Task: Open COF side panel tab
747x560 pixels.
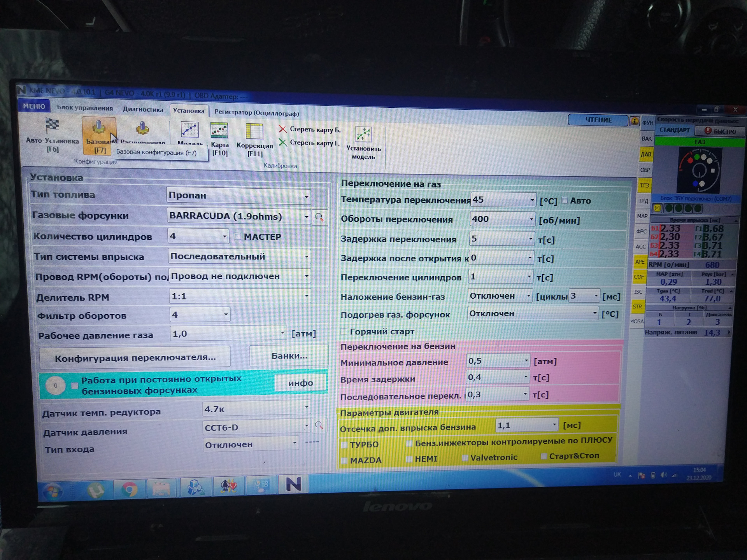Action: pos(639,277)
